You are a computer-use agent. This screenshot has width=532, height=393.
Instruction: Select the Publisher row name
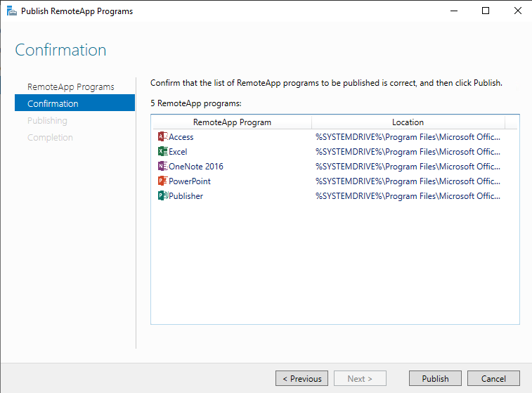click(186, 196)
